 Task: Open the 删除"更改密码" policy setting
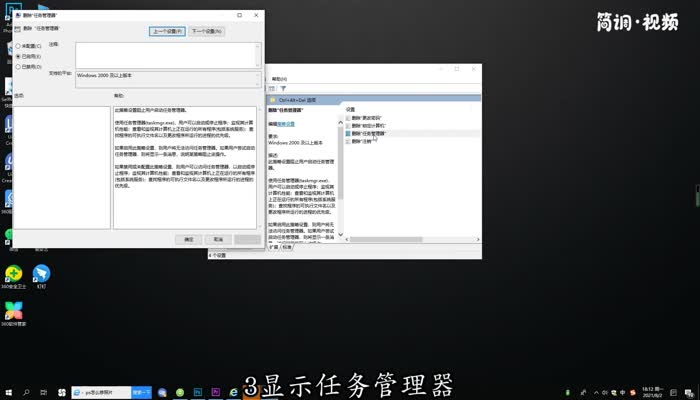366,117
